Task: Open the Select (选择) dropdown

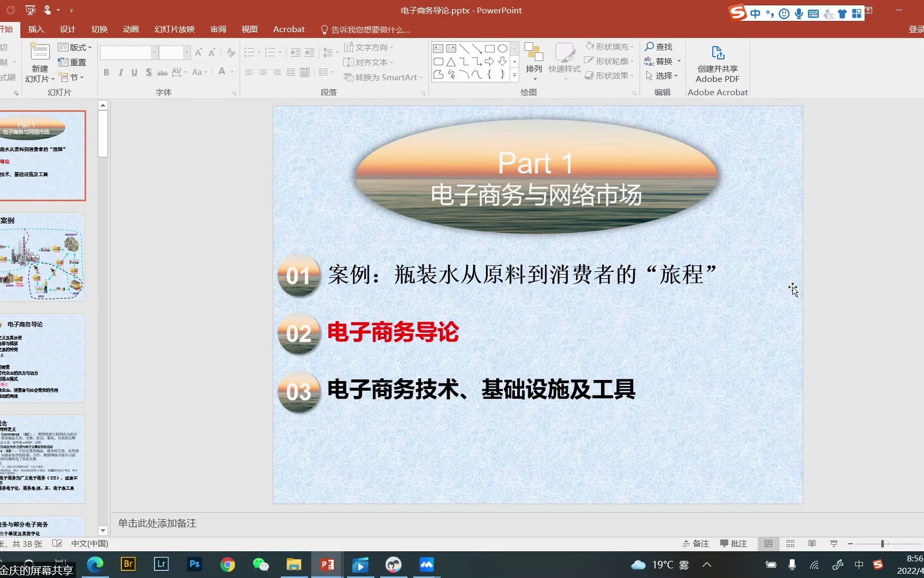Action: pos(662,75)
